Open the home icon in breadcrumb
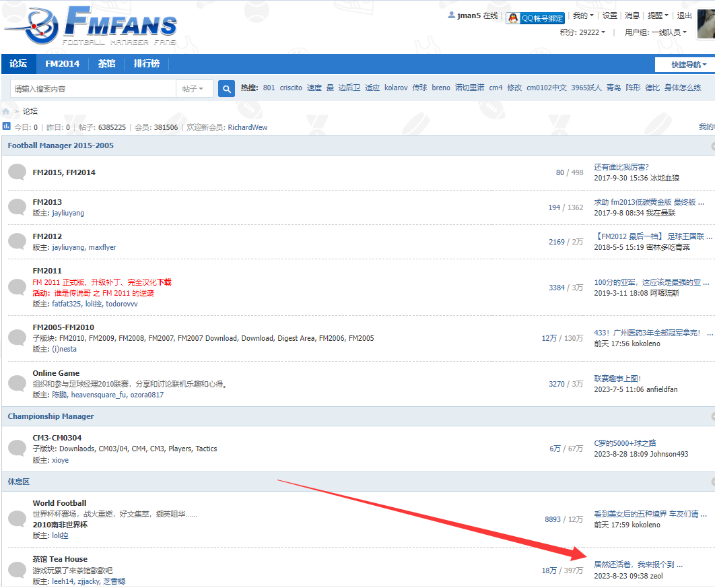 coord(6,111)
